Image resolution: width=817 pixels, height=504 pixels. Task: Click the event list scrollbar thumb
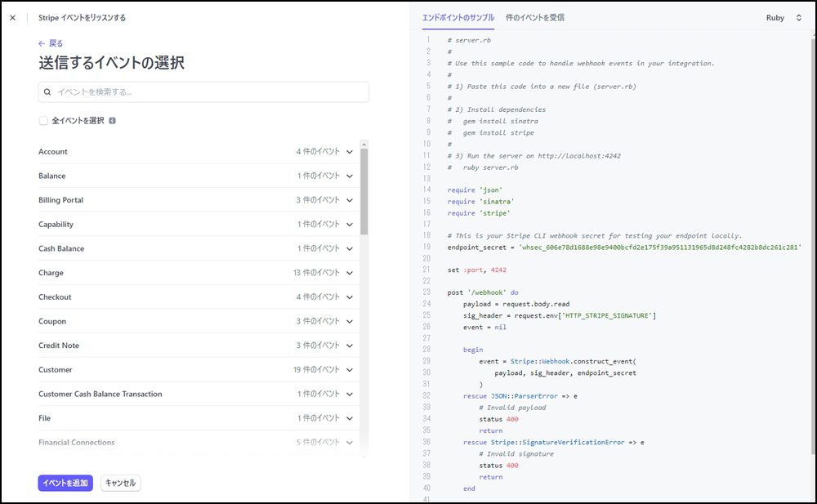point(364,191)
